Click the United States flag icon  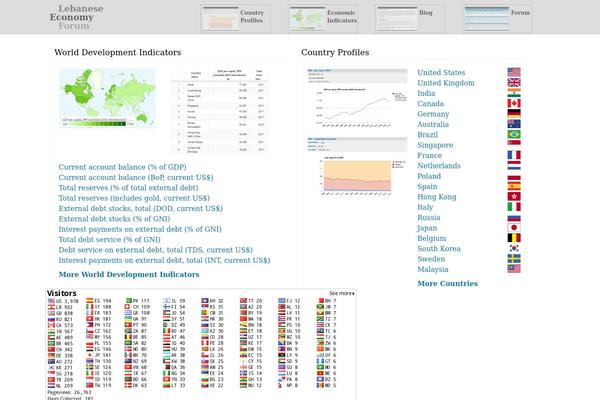coord(514,72)
